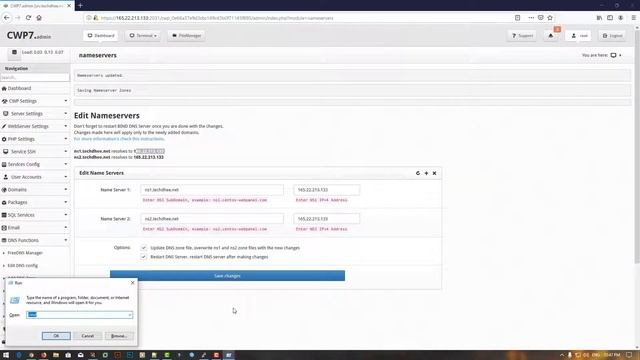Expand SQL Services menu

(35, 215)
